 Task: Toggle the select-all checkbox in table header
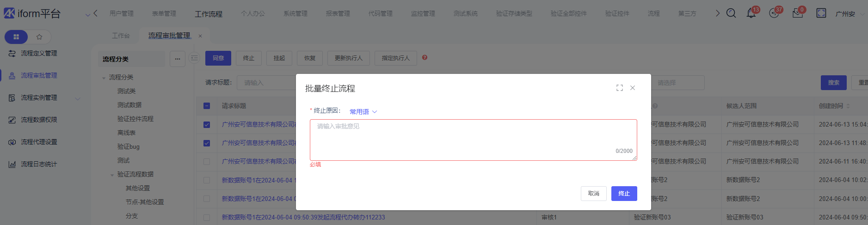coord(207,106)
